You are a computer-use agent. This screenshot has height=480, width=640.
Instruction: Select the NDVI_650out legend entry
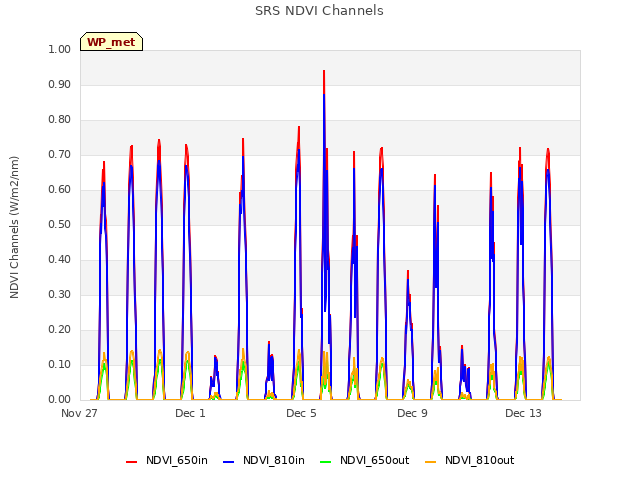click(364, 460)
